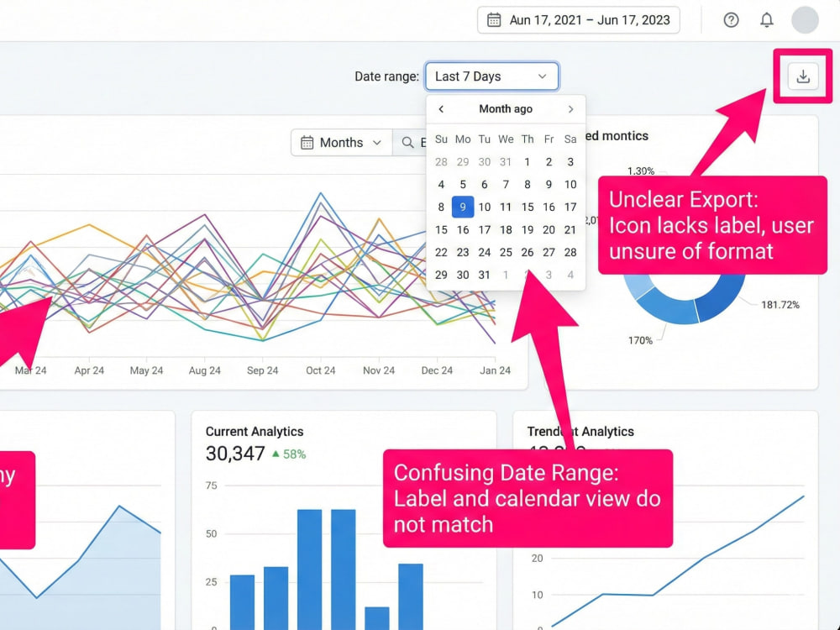
Task: Click the Th weekday header
Action: [528, 139]
